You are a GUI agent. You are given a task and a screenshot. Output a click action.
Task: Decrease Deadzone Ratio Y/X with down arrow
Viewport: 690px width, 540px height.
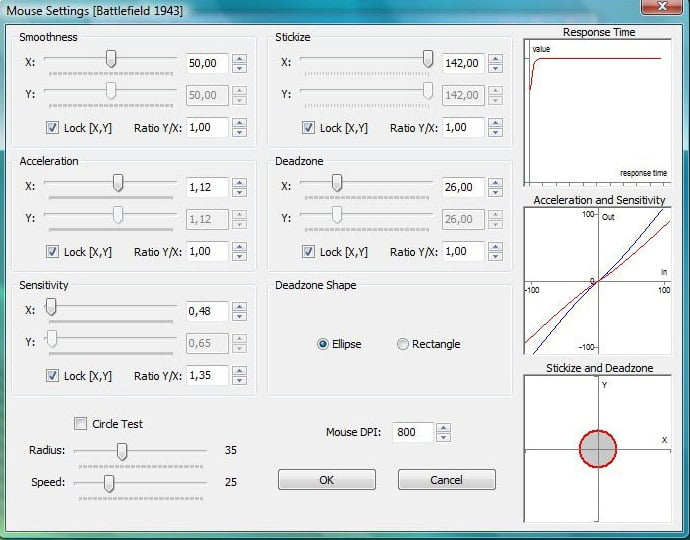click(x=495, y=257)
